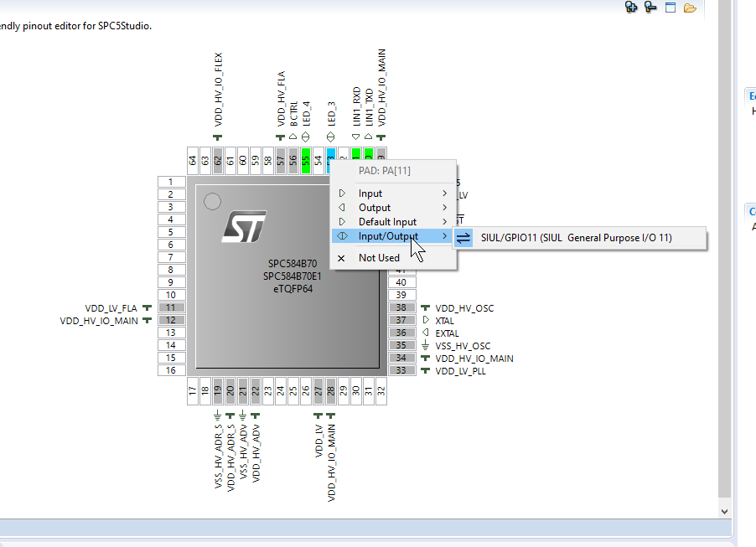Click gray pin 38 VDD_HV_OSC

[x=402, y=307]
